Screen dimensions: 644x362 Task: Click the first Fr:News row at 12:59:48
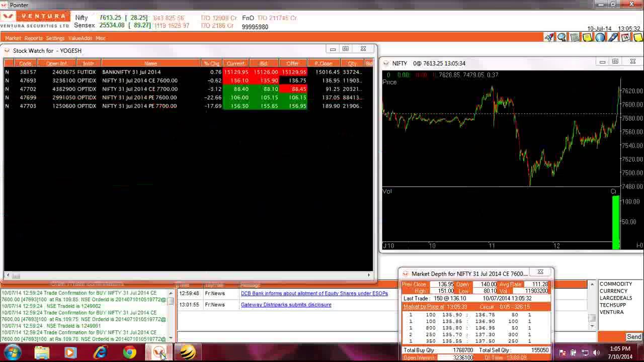[x=383, y=293]
